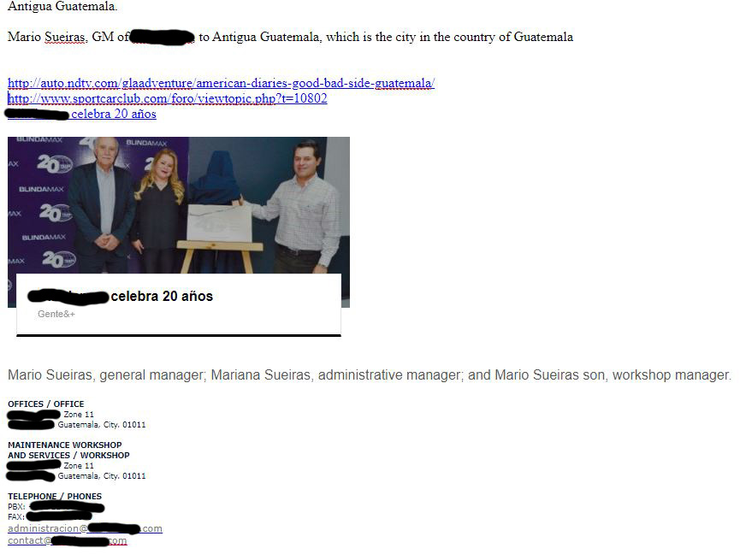Click the 'AND SERVICES / WORKSHOP' heading line

pyautogui.click(x=68, y=456)
